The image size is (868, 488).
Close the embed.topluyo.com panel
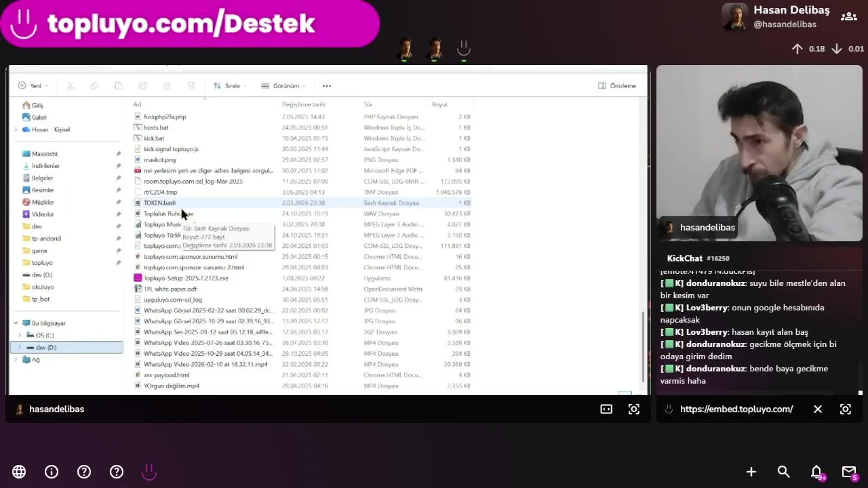pos(818,409)
